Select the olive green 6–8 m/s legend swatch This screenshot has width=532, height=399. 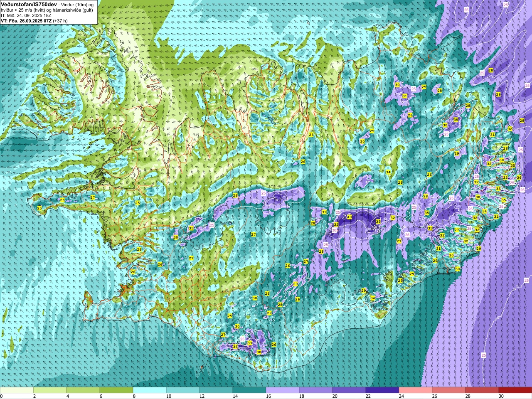[116, 390]
